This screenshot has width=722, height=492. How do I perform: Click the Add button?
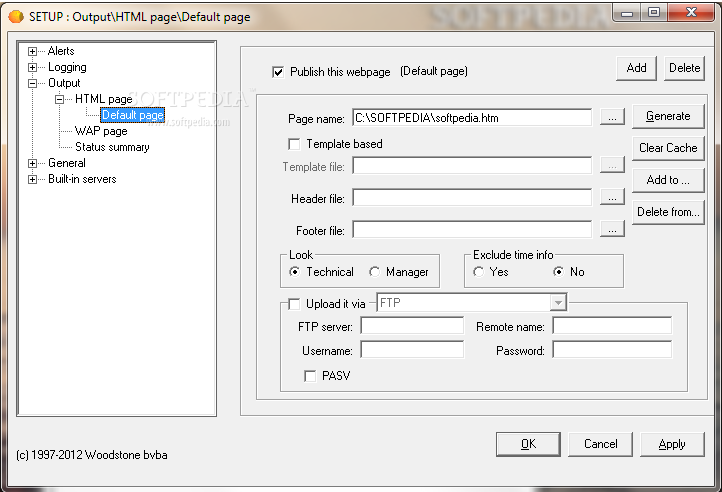point(636,68)
